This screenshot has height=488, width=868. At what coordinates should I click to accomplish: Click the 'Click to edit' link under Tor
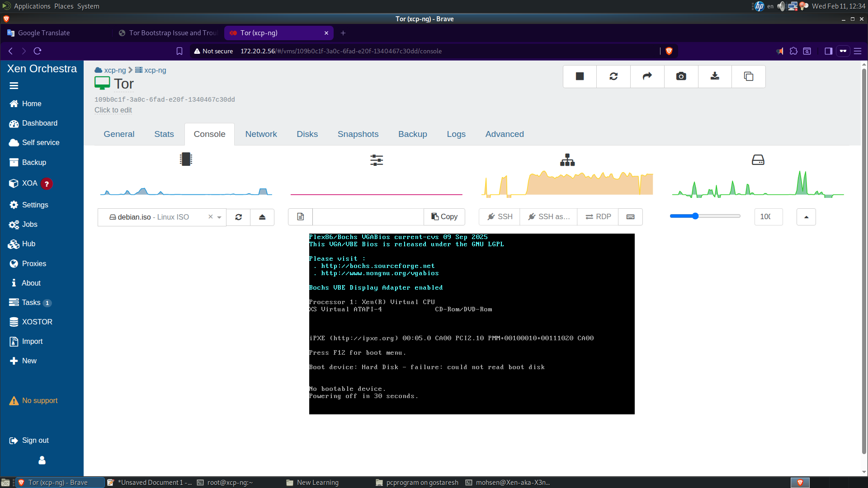tap(113, 110)
